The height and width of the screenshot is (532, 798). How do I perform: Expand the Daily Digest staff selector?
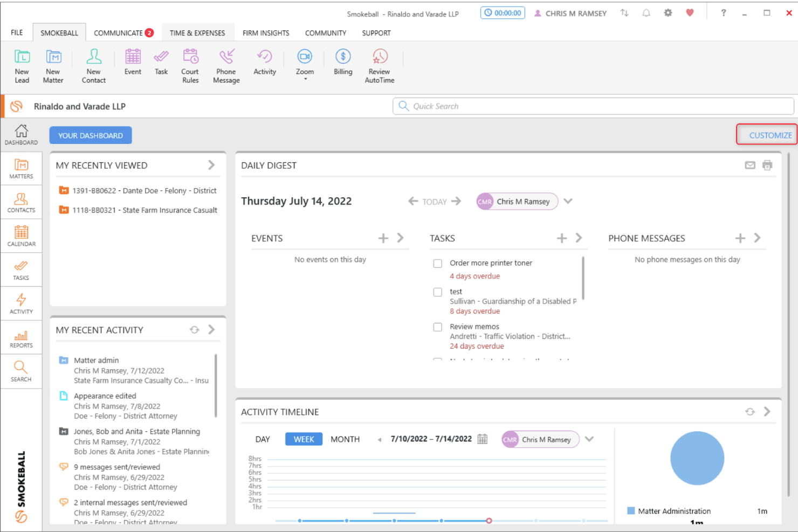pyautogui.click(x=568, y=202)
